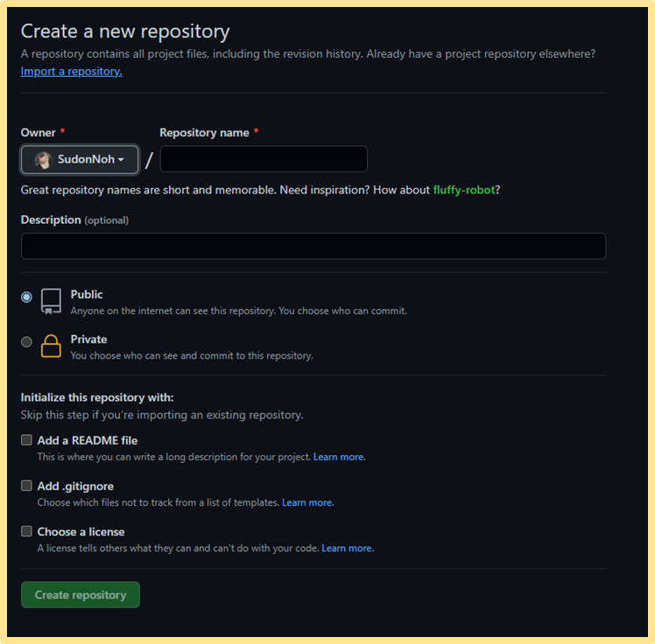Click the Create a new repository heading
The image size is (655, 644).
125,31
